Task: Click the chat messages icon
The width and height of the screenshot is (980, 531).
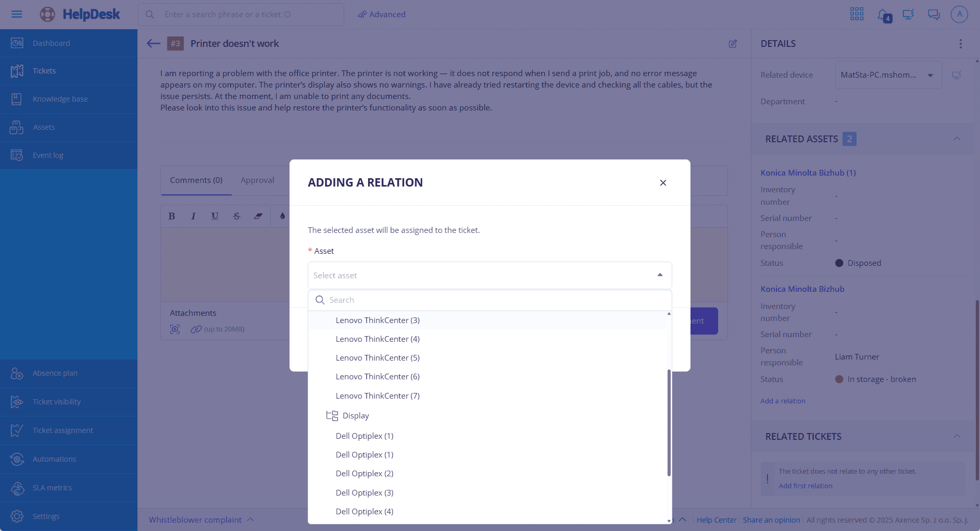Action: (x=934, y=15)
